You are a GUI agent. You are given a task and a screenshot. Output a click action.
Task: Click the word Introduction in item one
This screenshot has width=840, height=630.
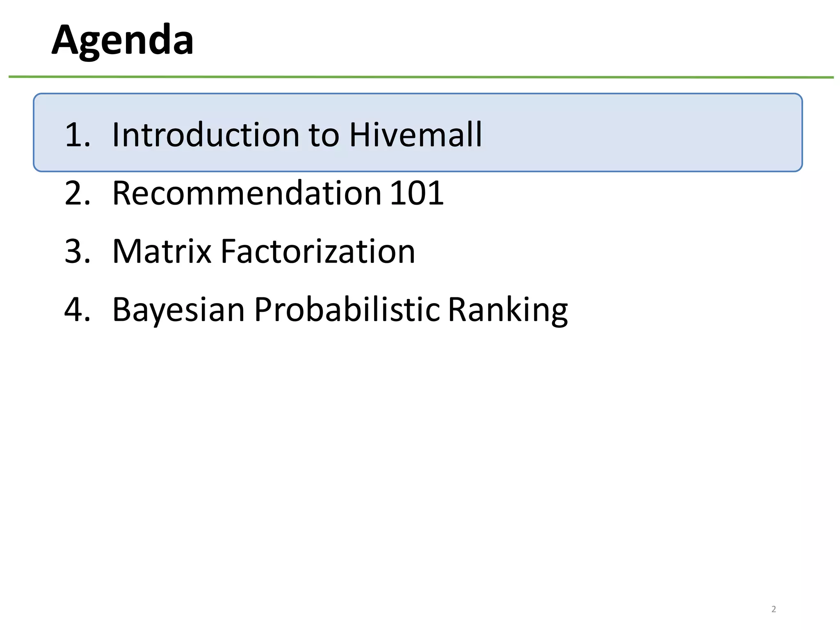[205, 135]
